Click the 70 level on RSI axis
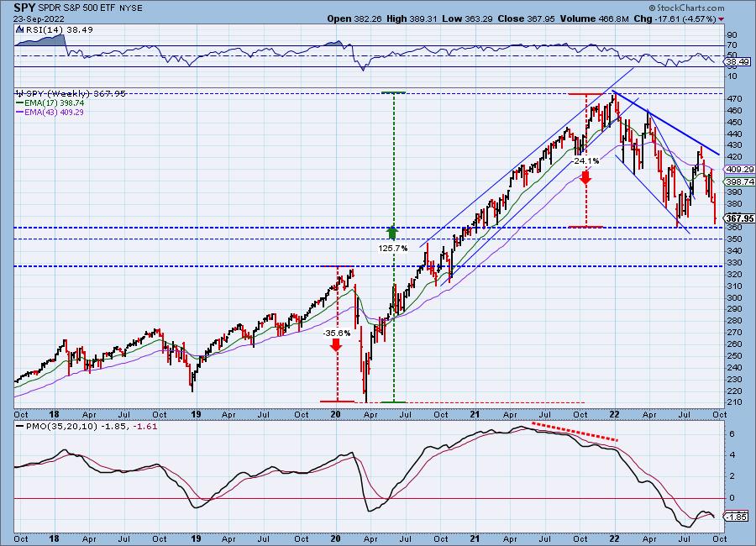Viewport: 756px width, 546px height. 732,46
